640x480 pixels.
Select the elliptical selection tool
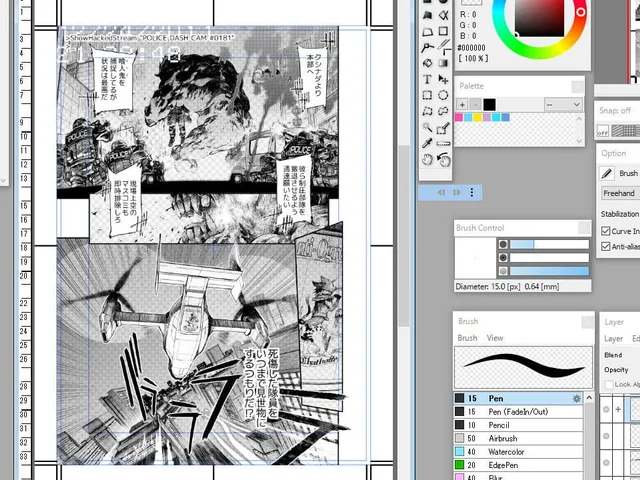tap(443, 96)
